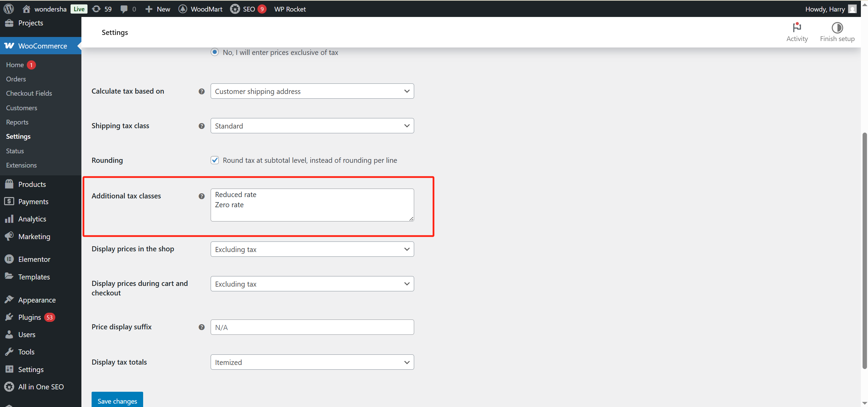Open the Checkout Fields link
This screenshot has width=868, height=407.
tap(29, 93)
